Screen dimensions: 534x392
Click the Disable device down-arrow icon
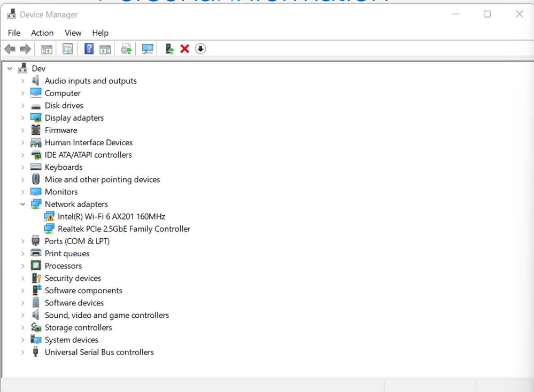(x=200, y=49)
